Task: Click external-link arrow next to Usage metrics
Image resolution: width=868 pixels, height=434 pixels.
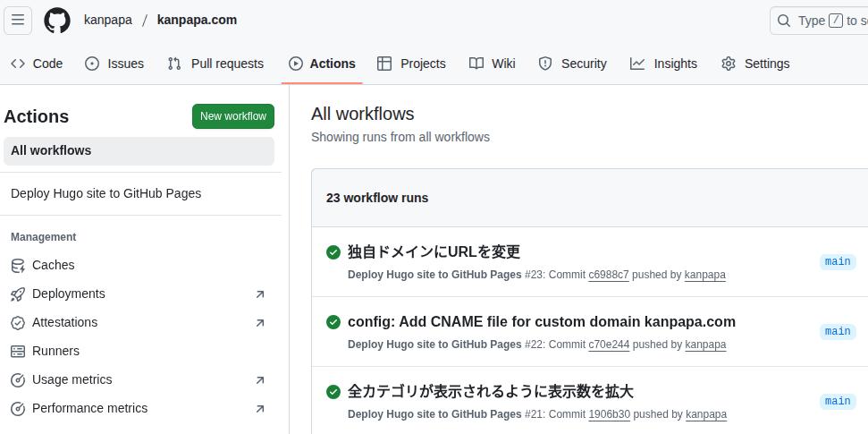Action: point(260,380)
